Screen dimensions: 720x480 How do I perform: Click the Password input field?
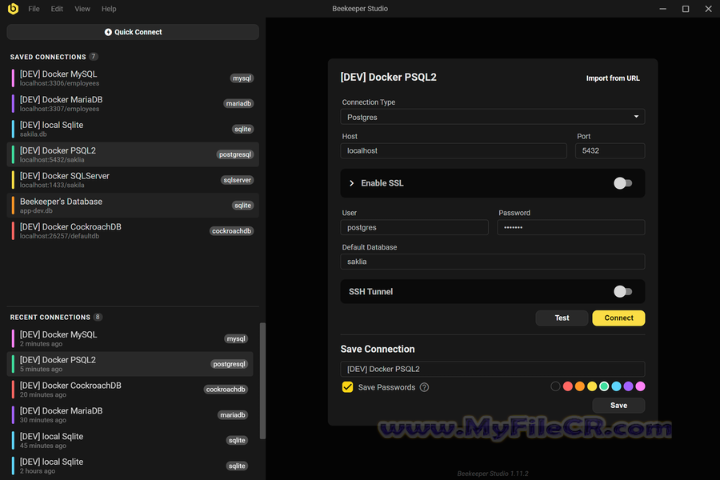point(571,227)
